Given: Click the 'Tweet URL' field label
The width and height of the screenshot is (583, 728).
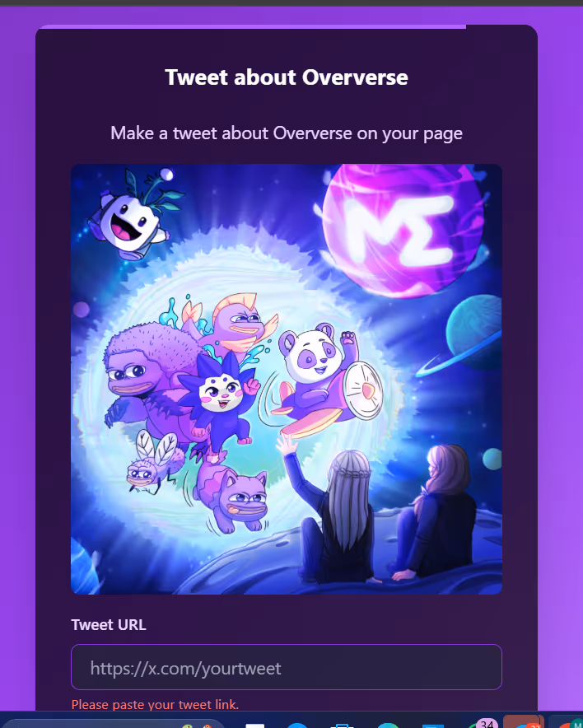Looking at the screenshot, I should click(x=109, y=625).
